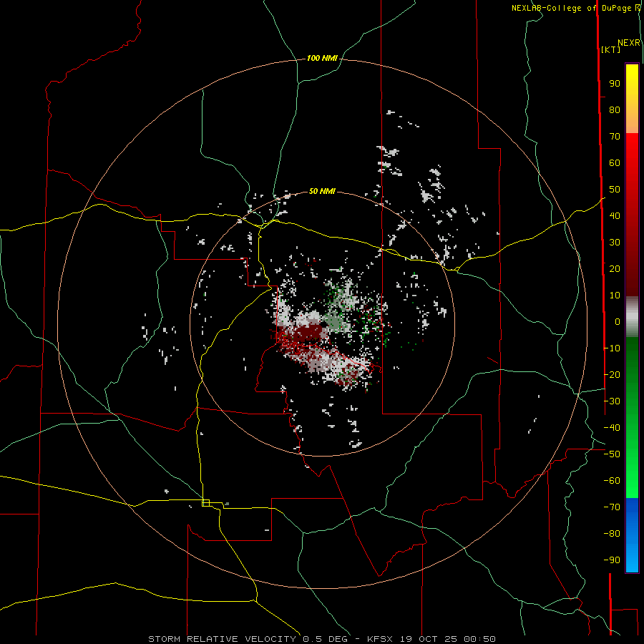The width and height of the screenshot is (644, 644).
Task: Click the KFSX station identifier
Action: click(x=380, y=639)
